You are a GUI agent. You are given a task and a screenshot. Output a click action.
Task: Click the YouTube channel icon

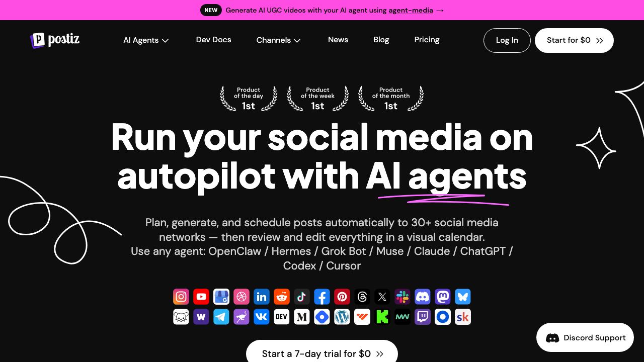[201, 297]
